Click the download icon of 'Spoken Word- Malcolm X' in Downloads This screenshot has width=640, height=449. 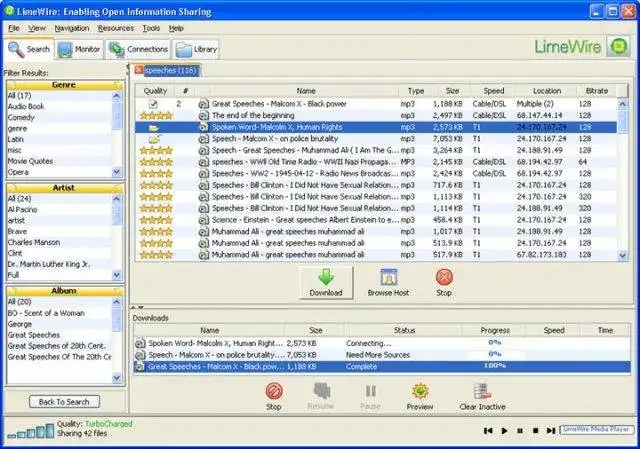click(140, 344)
